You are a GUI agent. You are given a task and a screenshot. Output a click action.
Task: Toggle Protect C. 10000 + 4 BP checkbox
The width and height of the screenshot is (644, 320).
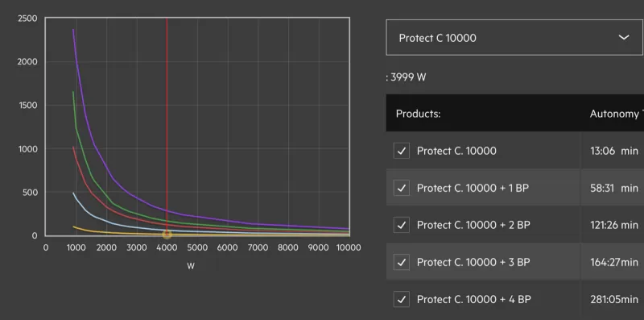(x=401, y=299)
